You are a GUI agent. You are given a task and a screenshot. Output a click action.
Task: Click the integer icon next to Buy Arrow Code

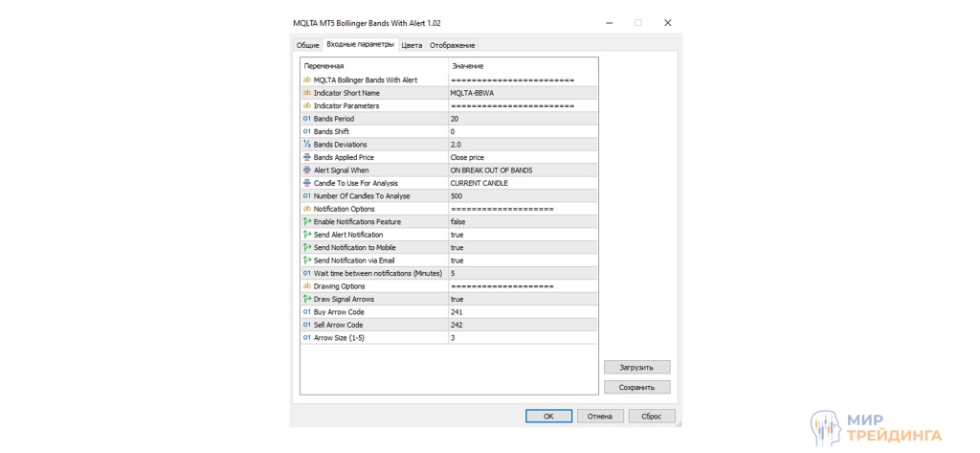click(x=307, y=312)
